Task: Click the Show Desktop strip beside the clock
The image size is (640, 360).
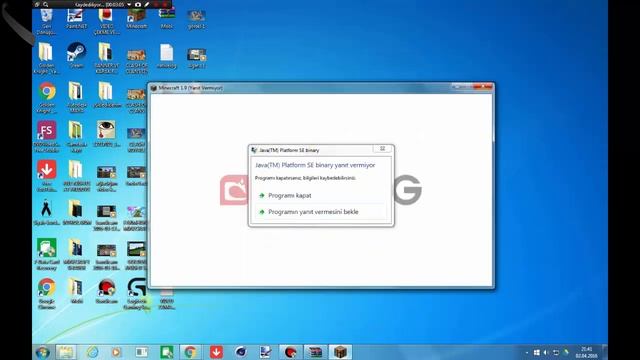Action: coord(605,352)
